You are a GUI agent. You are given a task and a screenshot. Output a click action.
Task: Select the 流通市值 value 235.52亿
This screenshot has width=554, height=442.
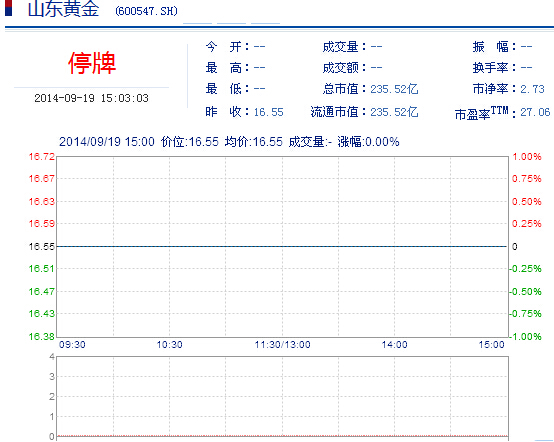click(x=394, y=112)
